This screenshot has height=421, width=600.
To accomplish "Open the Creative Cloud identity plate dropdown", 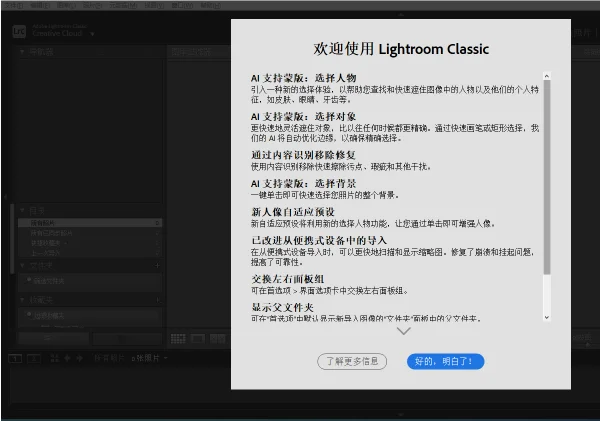I will pos(92,34).
